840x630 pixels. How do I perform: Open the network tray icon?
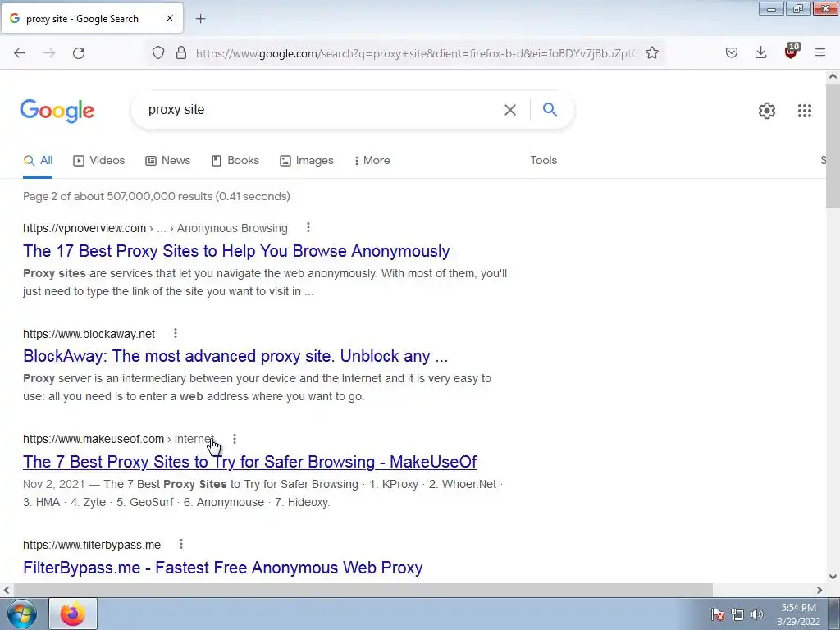pyautogui.click(x=737, y=614)
